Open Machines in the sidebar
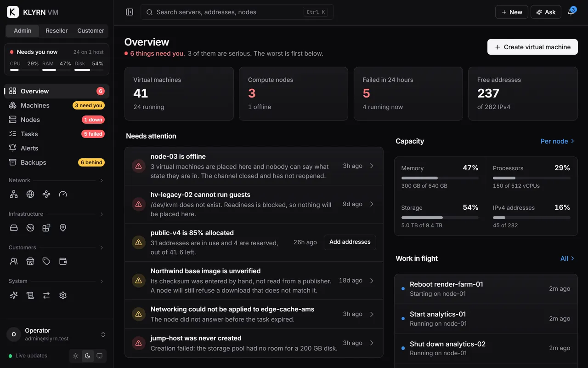This screenshot has width=588, height=368. [57, 105]
